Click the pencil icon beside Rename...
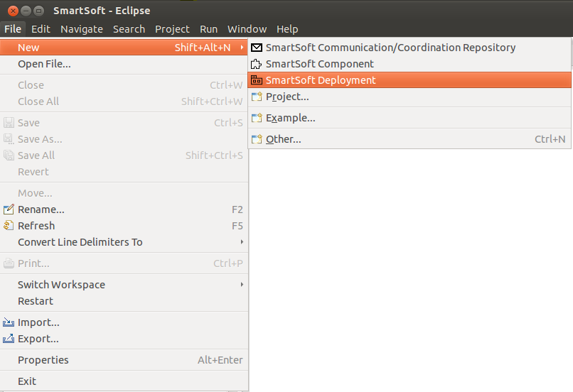 point(9,209)
